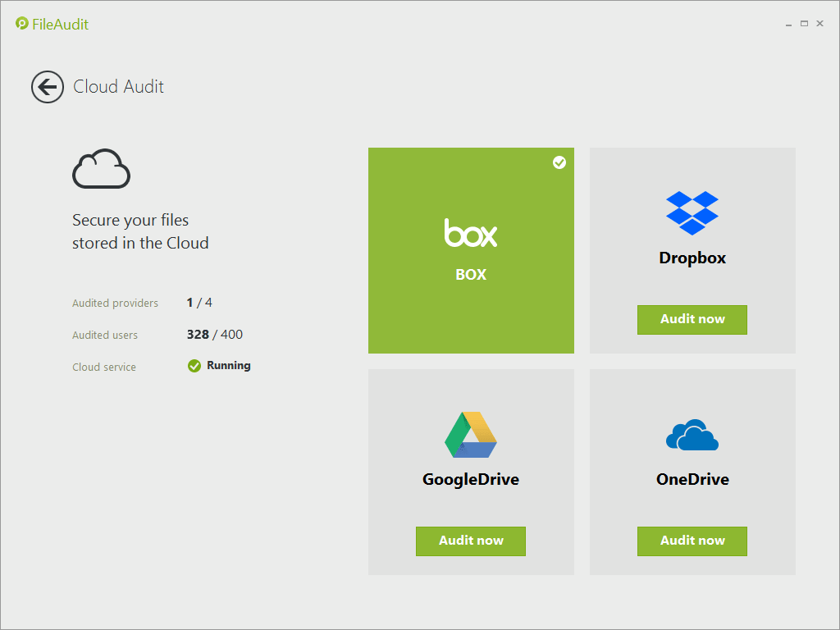Click the green Running status checkmark
The width and height of the screenshot is (840, 630).
coord(194,366)
